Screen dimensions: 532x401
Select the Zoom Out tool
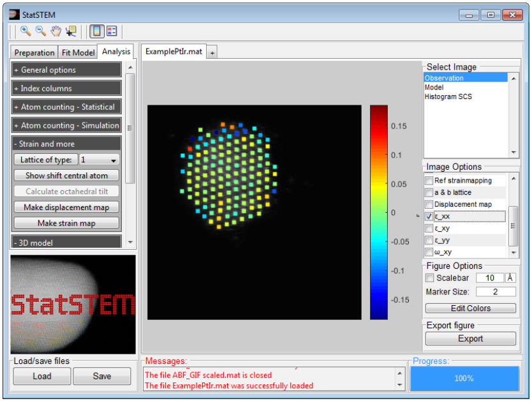click(x=40, y=31)
